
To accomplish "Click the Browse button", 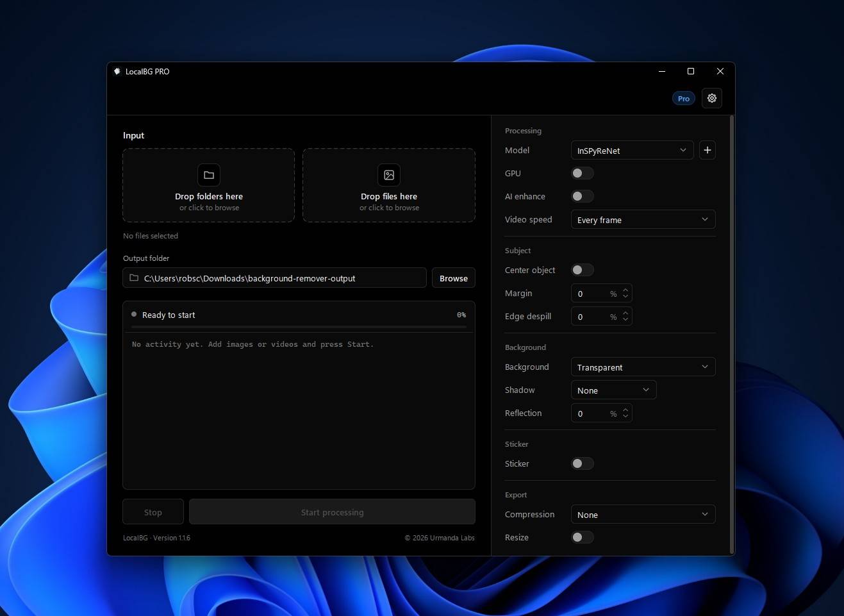I will pos(454,278).
